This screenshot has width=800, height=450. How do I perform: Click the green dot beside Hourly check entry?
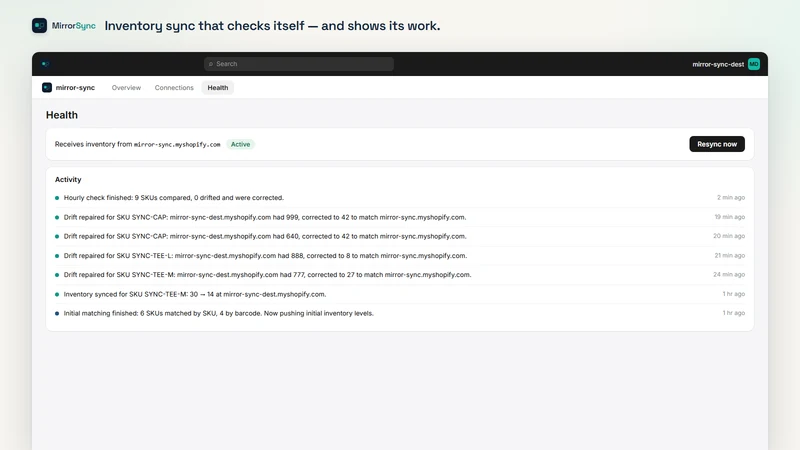(x=57, y=198)
